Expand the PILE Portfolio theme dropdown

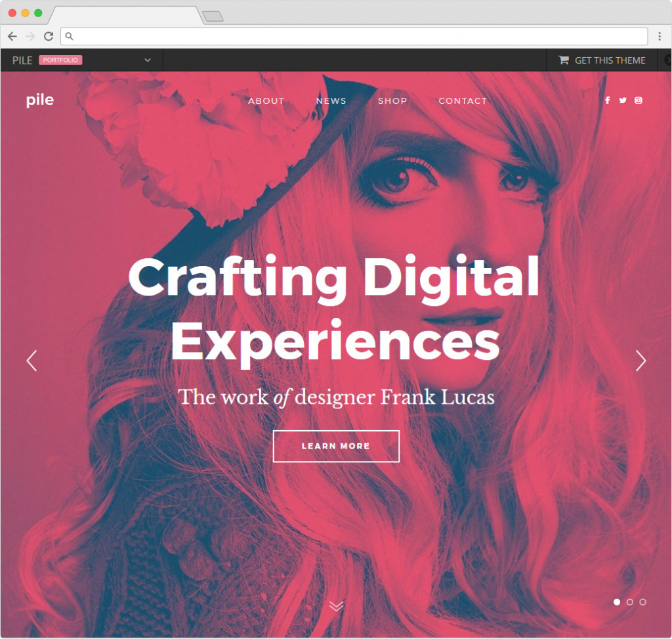pos(148,60)
